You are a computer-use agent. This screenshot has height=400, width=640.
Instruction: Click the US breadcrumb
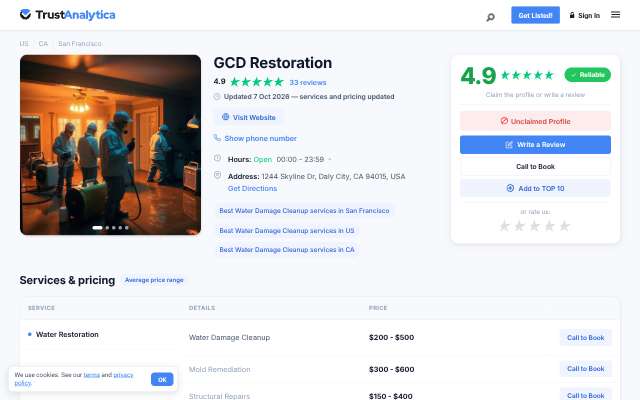coord(24,43)
